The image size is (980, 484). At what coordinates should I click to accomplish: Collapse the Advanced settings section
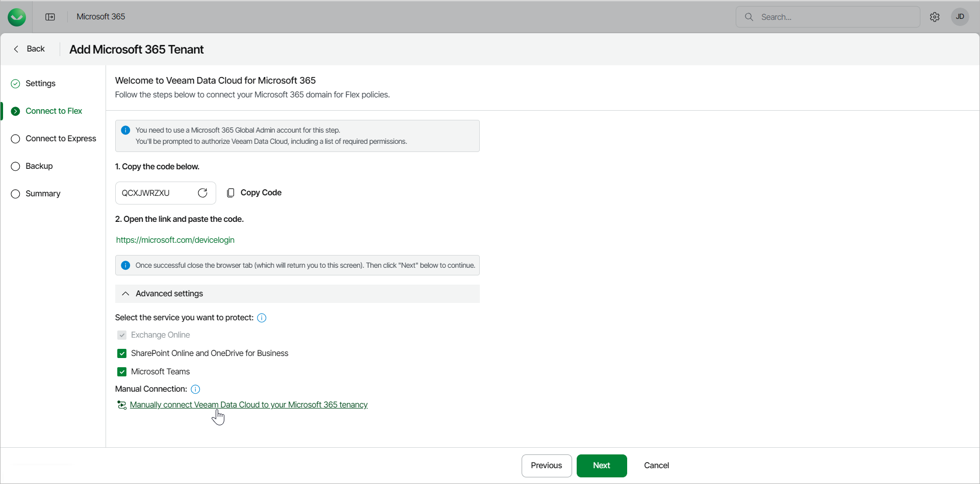(125, 294)
